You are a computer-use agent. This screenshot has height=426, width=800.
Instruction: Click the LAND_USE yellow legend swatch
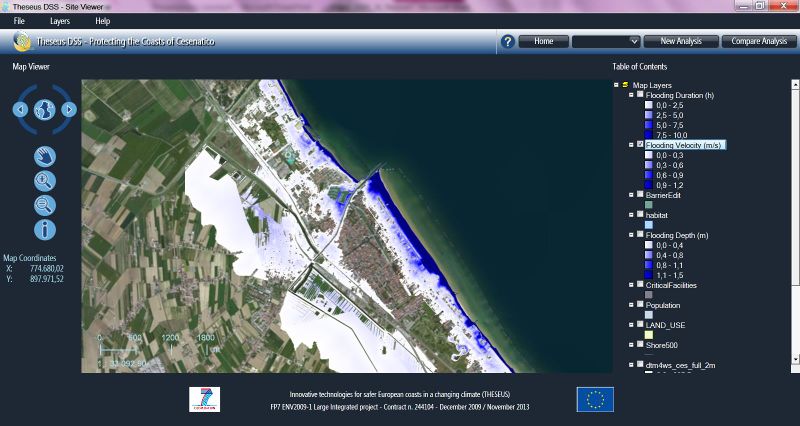pos(648,335)
